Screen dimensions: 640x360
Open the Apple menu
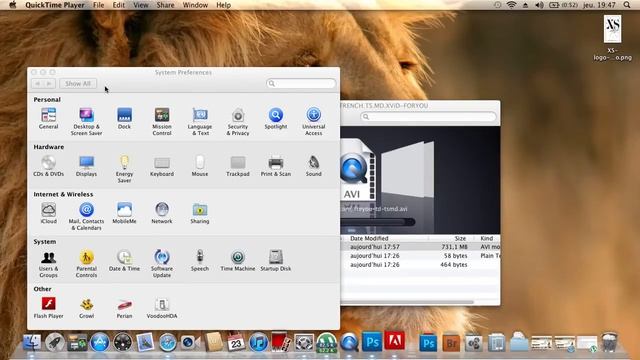pos(13,5)
